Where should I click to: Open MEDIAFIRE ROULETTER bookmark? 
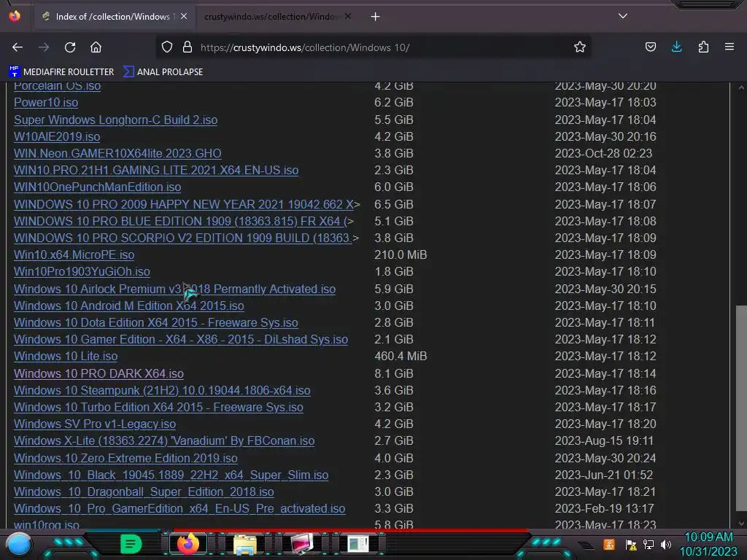(61, 72)
